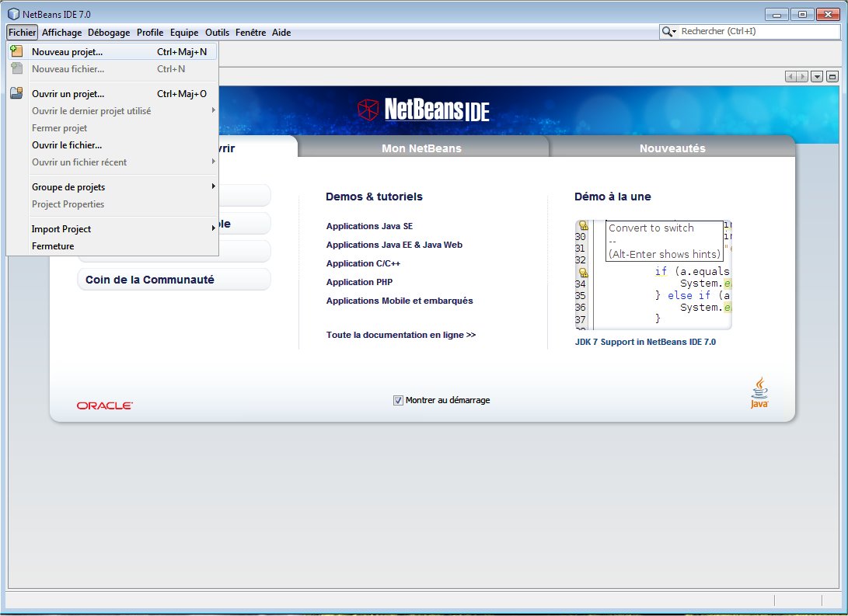Choose Ouvrir le fichier... menu entry
This screenshot has width=848, height=616.
coord(113,144)
